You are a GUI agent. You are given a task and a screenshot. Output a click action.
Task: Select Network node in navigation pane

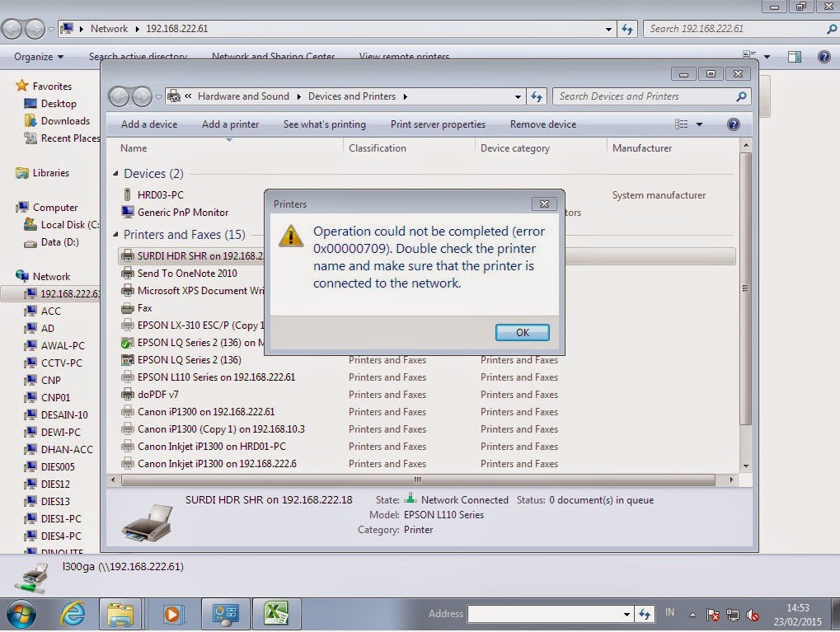click(51, 276)
